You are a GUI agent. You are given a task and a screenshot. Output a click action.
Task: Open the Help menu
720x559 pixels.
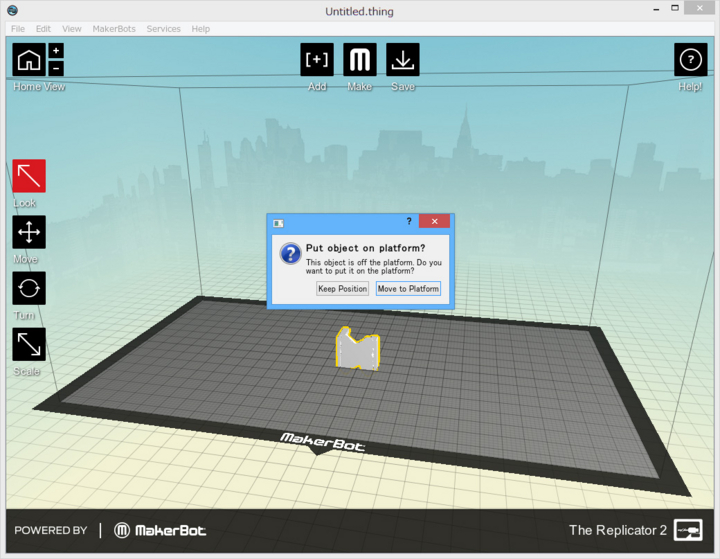(201, 29)
